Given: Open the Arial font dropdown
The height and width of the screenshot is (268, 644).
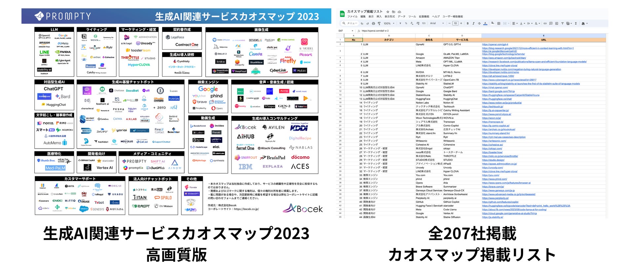Looking at the screenshot, I should [437, 23].
